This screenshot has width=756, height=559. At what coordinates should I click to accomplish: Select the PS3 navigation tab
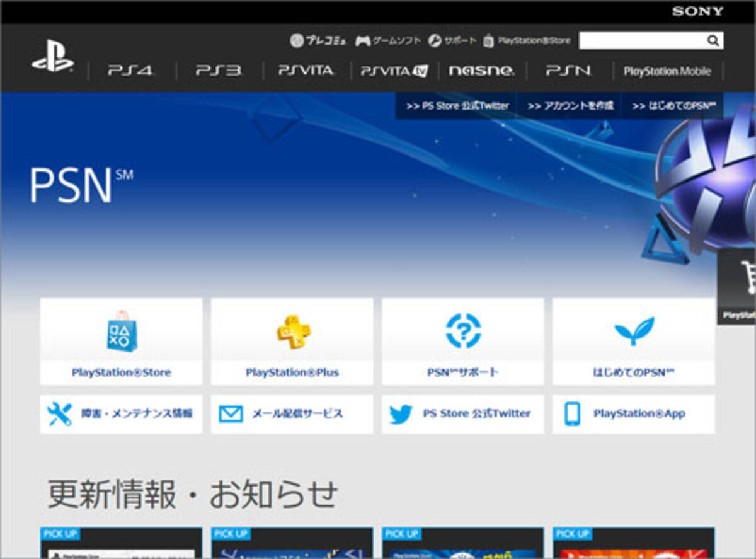(x=218, y=71)
